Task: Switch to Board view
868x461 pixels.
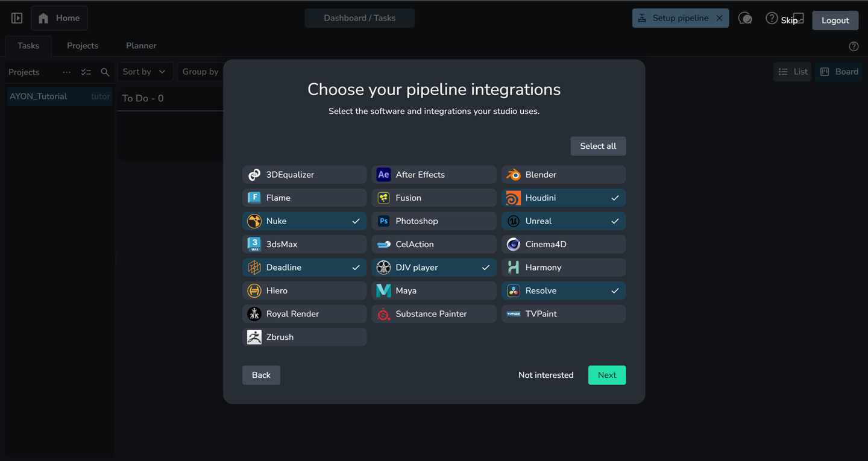Action: click(839, 72)
